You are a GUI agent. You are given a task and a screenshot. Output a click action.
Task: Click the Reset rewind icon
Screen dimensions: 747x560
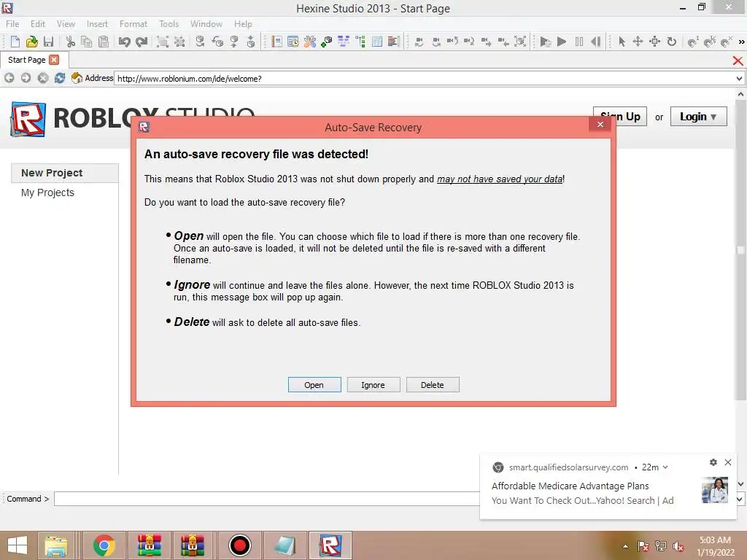click(x=595, y=42)
